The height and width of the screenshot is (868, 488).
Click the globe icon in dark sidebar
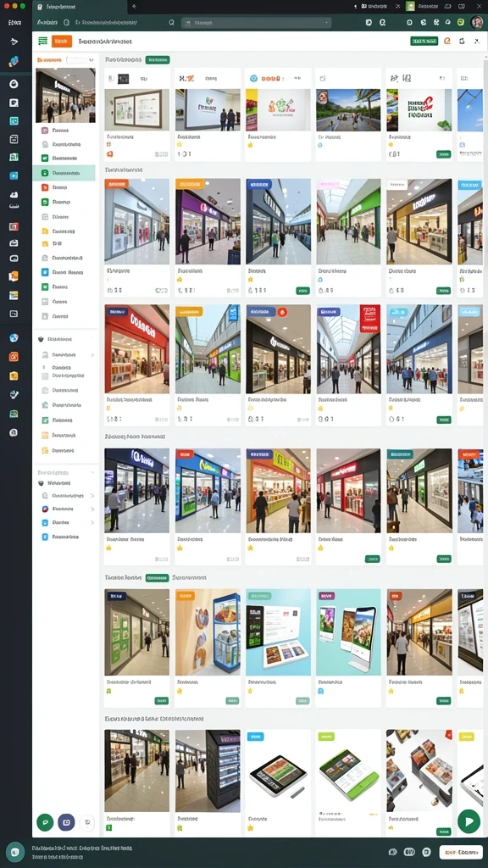click(x=14, y=337)
